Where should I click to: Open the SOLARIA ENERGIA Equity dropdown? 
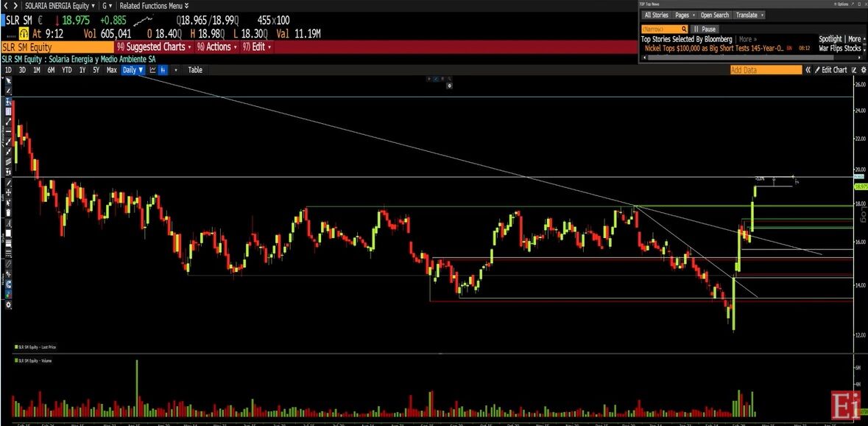tap(60, 6)
